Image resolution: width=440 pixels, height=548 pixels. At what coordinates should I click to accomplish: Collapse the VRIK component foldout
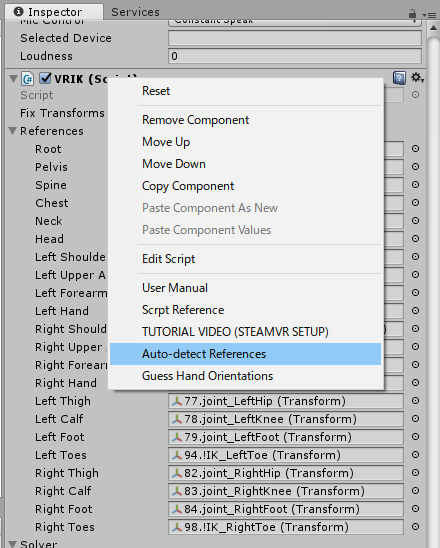point(13,79)
